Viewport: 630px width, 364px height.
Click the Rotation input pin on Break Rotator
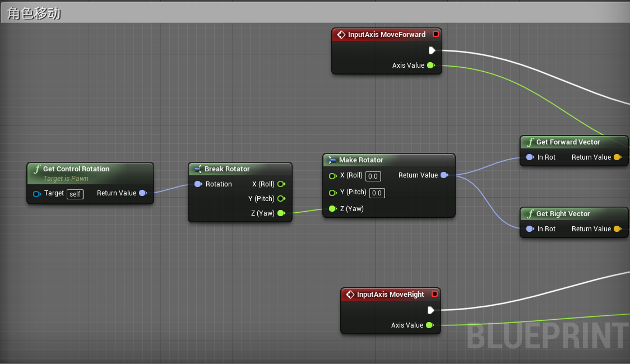(x=198, y=184)
